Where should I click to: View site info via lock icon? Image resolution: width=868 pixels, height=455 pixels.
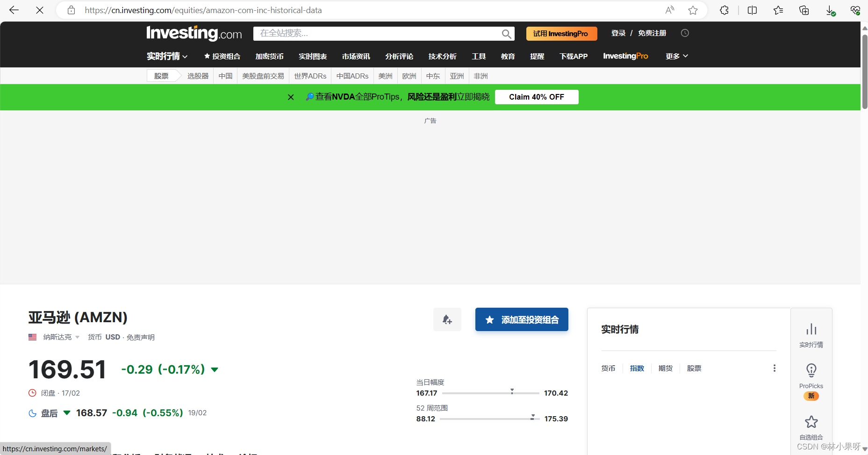[71, 10]
